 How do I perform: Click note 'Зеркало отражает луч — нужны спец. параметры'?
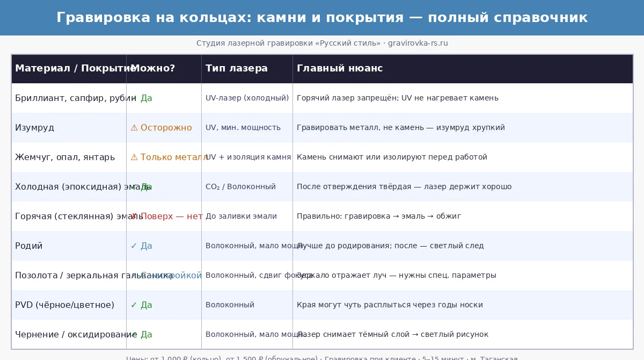tap(397, 276)
